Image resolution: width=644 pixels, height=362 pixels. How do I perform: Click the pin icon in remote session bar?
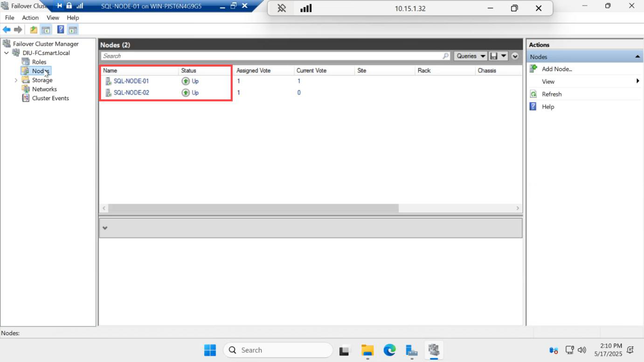(282, 8)
